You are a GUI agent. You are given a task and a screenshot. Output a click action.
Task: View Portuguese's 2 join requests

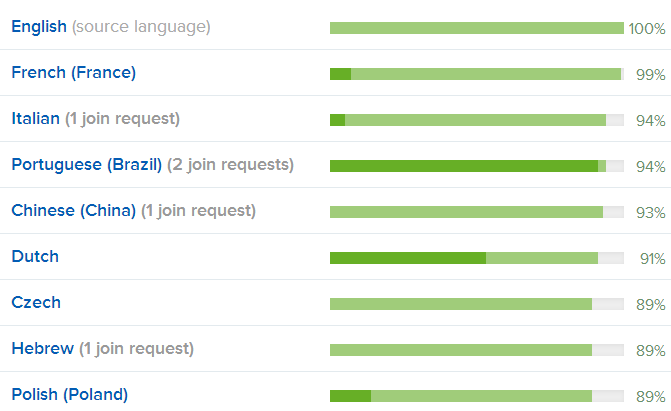230,164
